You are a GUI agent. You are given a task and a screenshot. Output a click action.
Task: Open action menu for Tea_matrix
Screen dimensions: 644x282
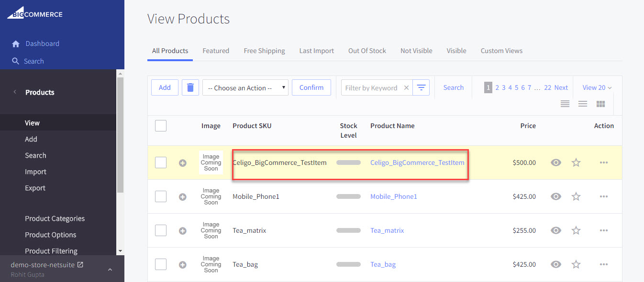pos(604,230)
